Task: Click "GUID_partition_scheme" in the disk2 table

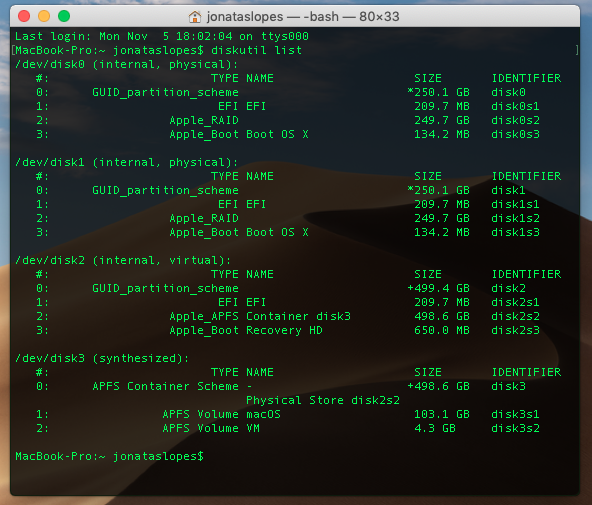Action: [165, 288]
